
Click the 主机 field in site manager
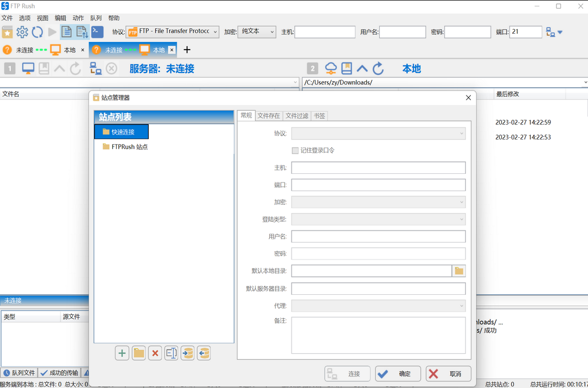378,168
